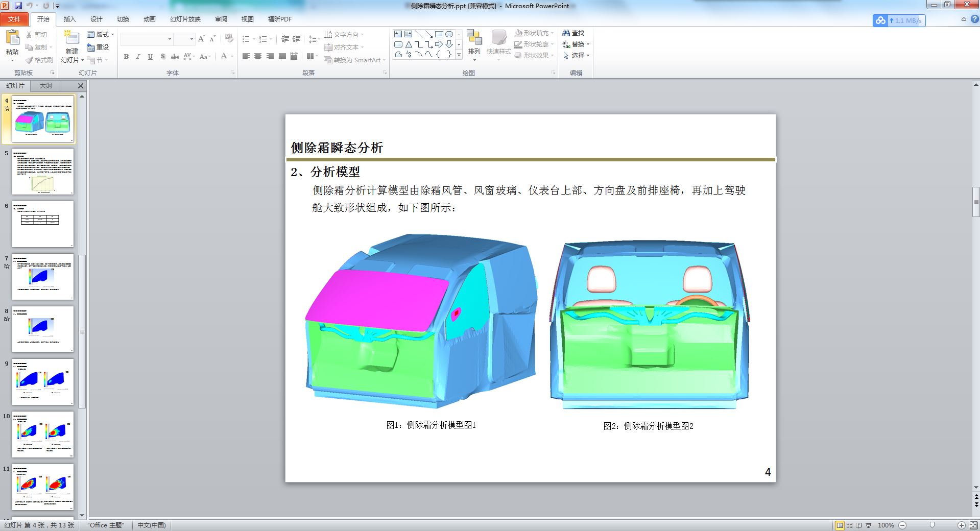
Task: Click the zoom out minus button
Action: tap(902, 525)
